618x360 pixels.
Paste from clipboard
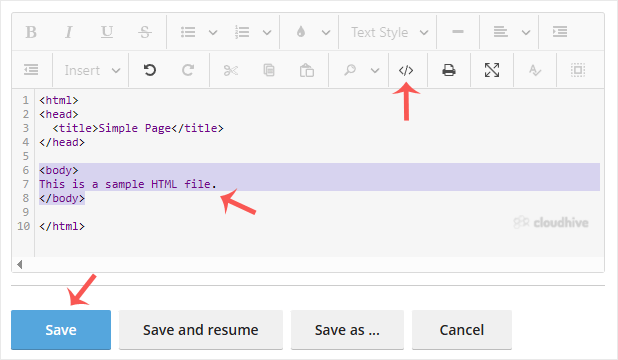(307, 71)
